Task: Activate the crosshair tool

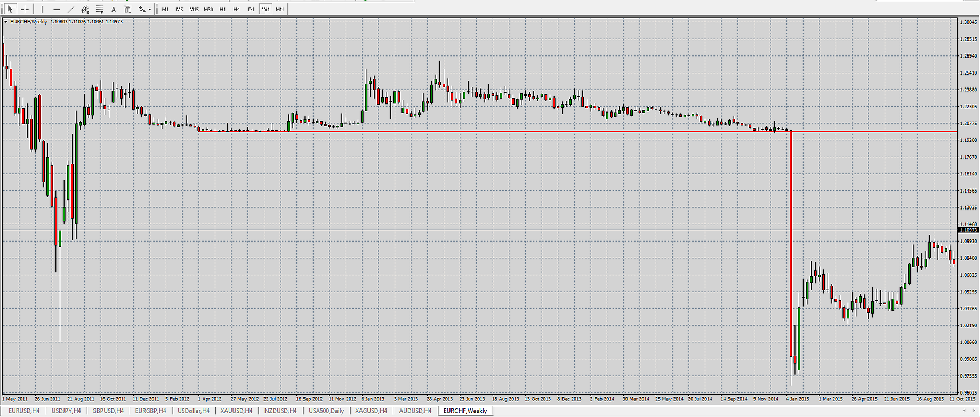Action: point(25,9)
